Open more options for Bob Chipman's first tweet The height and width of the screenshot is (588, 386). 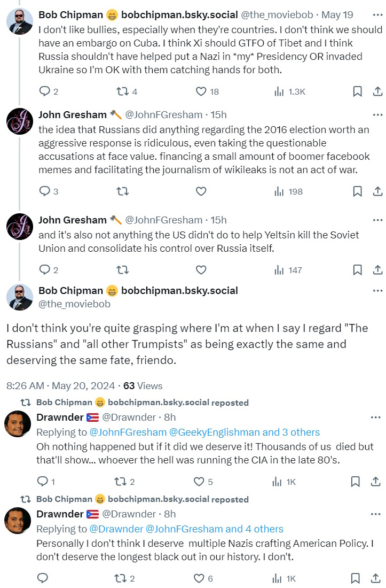377,14
